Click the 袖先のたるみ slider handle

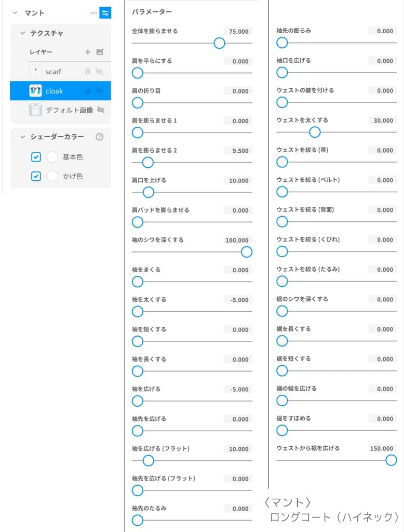click(x=138, y=520)
